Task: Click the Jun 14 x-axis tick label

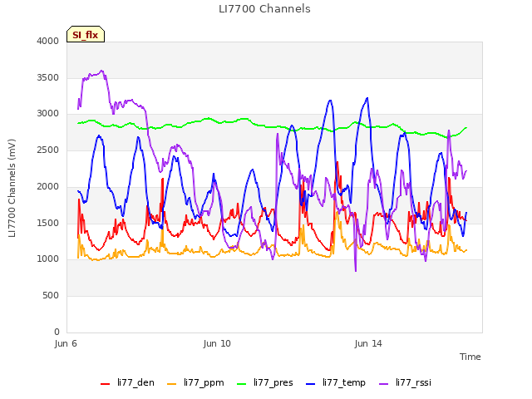Action: pos(368,343)
